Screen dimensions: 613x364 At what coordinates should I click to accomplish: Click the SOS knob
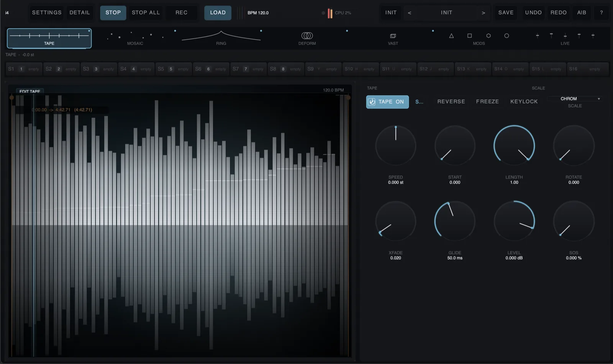tap(574, 221)
